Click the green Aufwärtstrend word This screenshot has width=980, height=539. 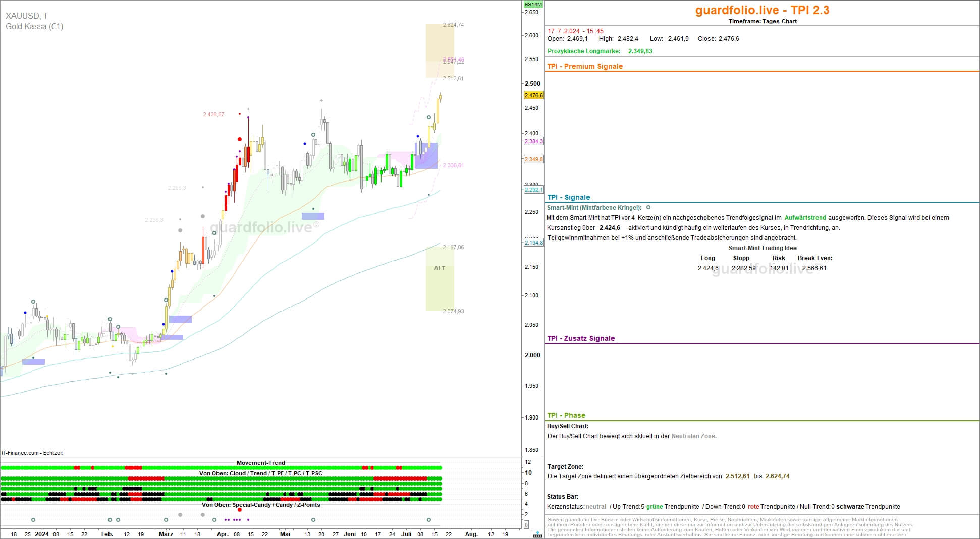805,218
